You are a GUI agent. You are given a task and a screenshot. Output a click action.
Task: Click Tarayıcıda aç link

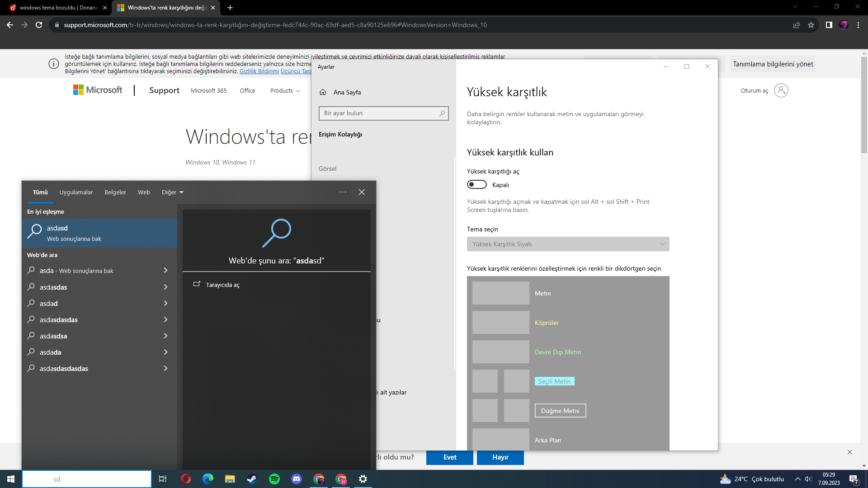(222, 285)
